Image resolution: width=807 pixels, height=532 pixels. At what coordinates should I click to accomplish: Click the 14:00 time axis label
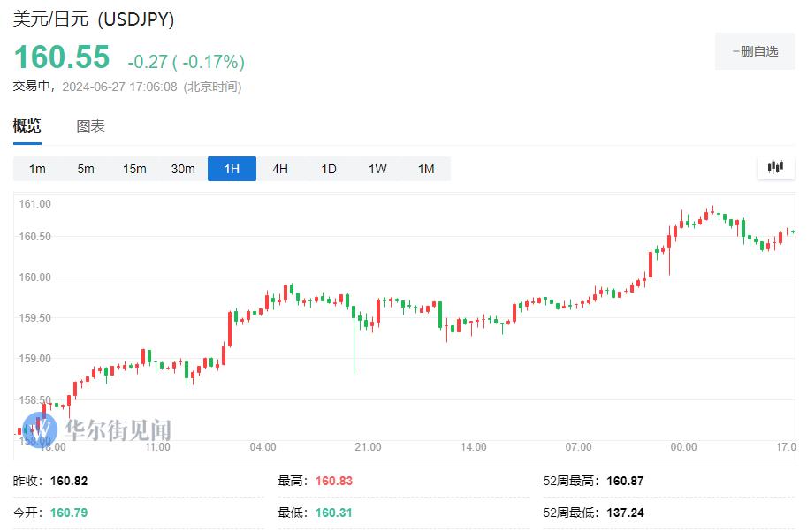pyautogui.click(x=474, y=447)
